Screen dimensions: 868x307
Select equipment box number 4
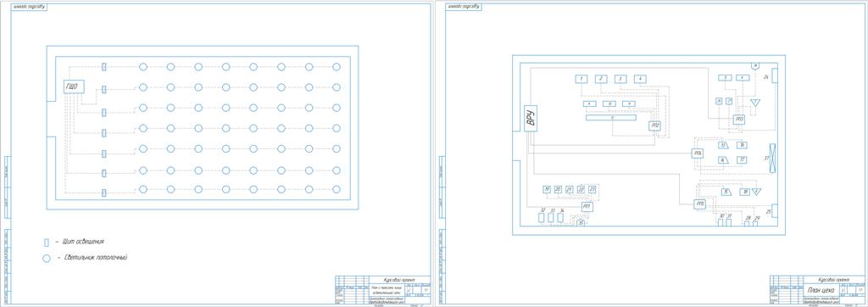(640, 79)
